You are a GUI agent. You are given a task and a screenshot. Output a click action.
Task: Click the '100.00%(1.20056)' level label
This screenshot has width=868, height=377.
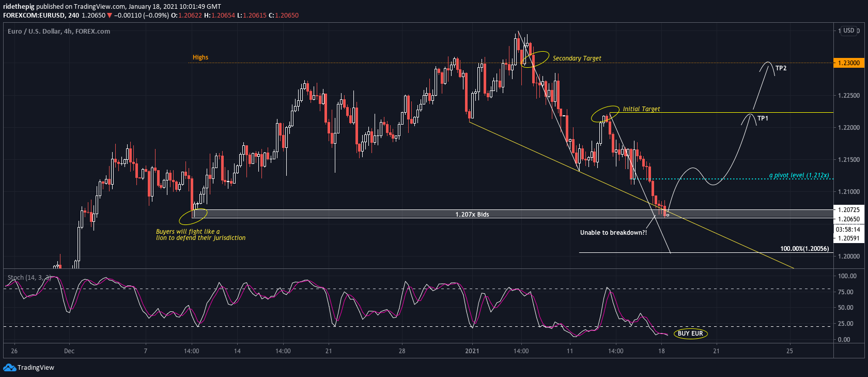[804, 249]
